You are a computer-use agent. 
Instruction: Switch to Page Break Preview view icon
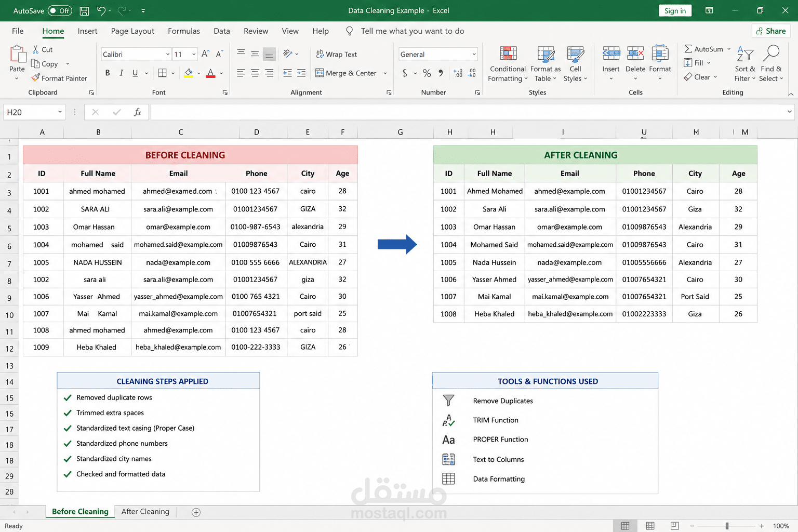pos(674,526)
